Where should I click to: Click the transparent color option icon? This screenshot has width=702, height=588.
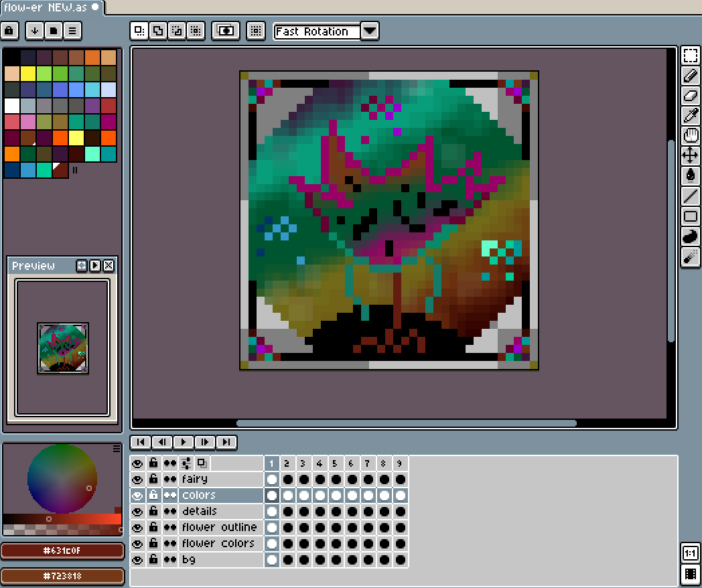click(x=226, y=30)
